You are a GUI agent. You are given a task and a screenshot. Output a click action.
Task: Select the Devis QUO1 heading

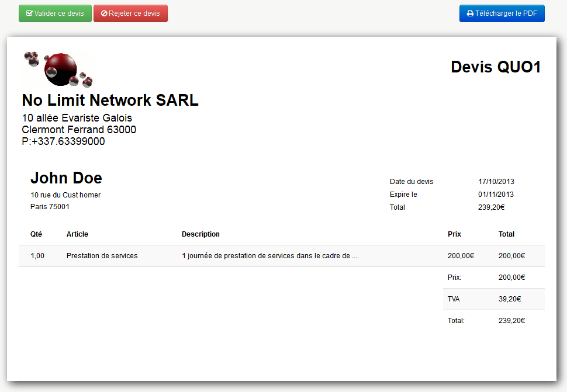click(495, 67)
